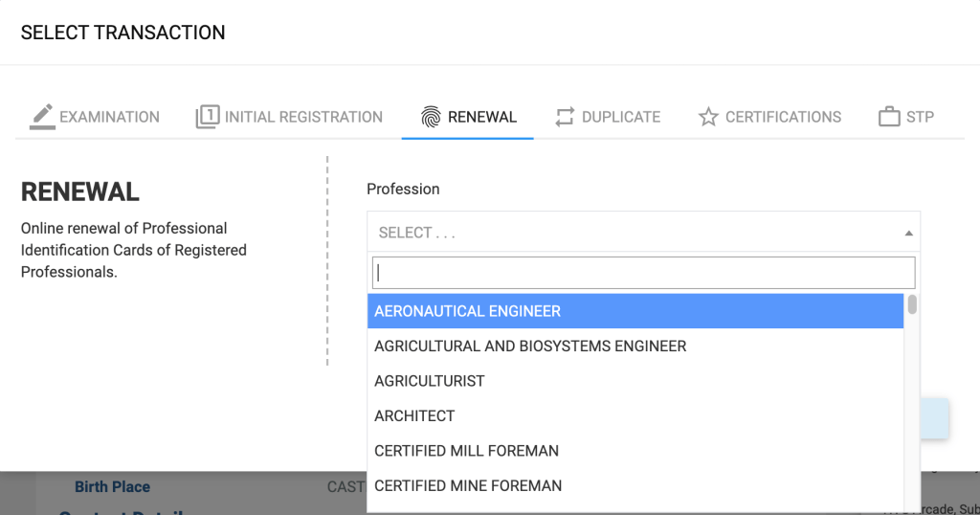The height and width of the screenshot is (515, 980).
Task: Select Agricultural and Biosystems Engineer option
Action: click(x=530, y=346)
